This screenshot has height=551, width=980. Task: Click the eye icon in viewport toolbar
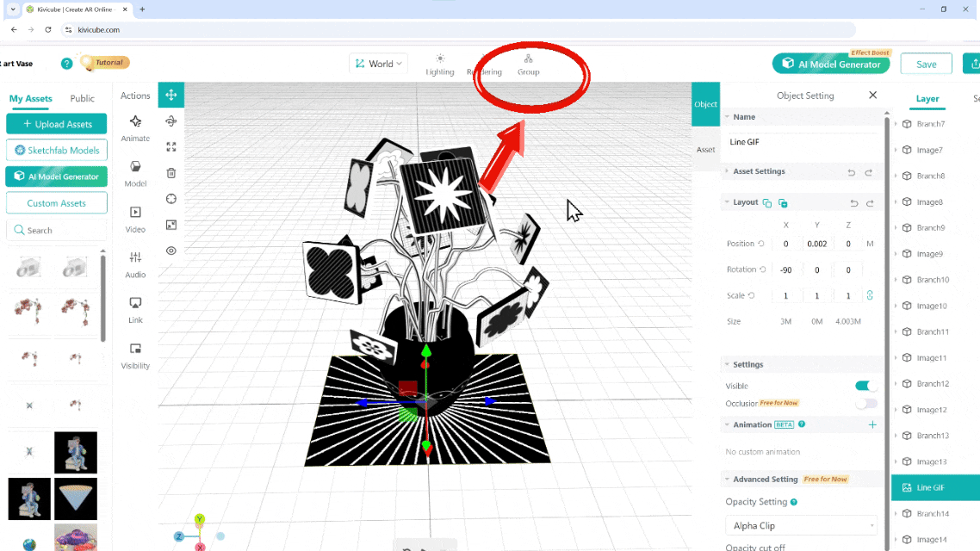coord(171,251)
